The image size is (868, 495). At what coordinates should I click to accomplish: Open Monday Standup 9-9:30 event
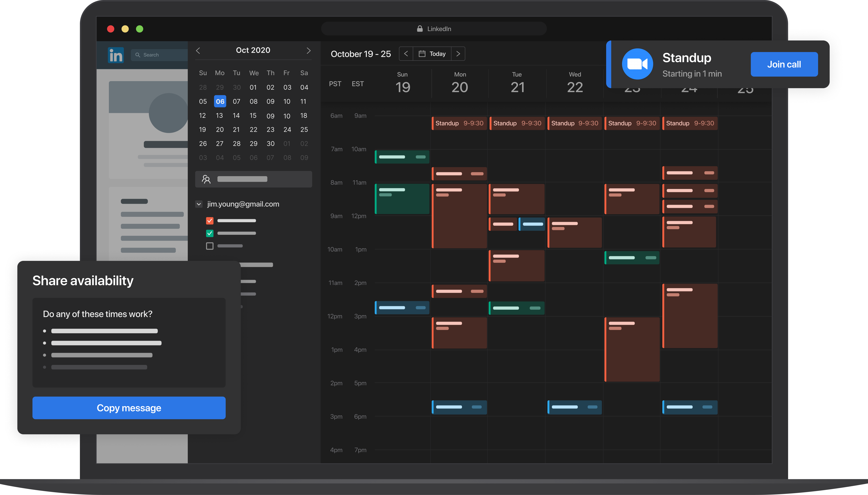459,123
